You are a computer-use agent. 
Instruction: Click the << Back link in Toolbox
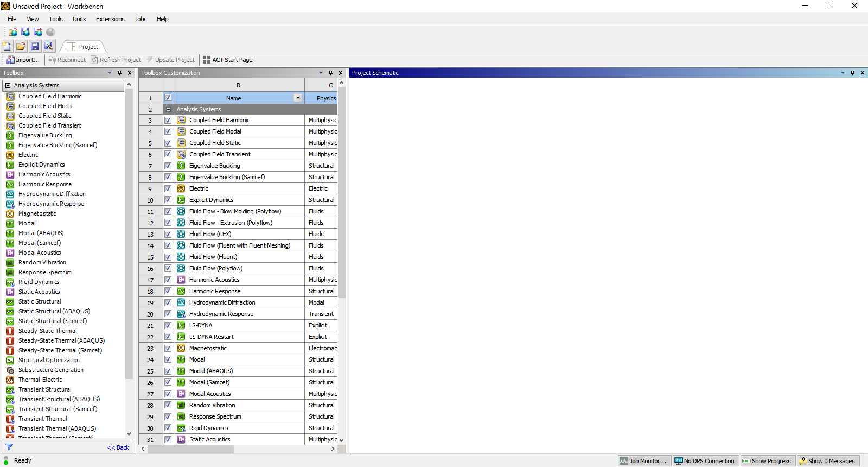coord(118,447)
